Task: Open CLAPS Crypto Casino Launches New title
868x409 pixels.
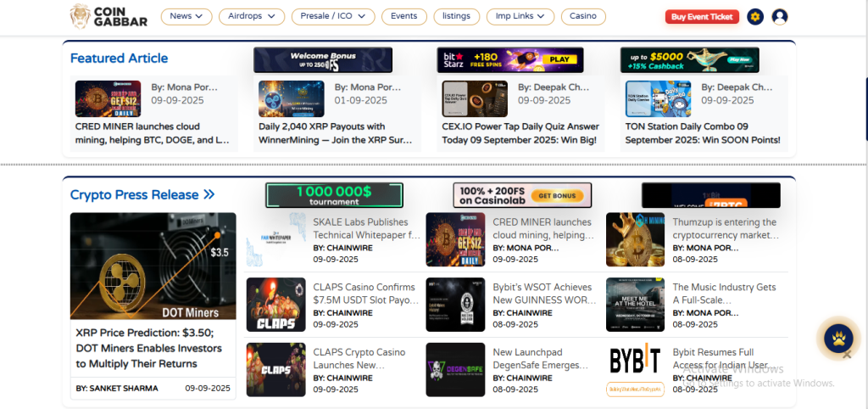Action: (359, 359)
